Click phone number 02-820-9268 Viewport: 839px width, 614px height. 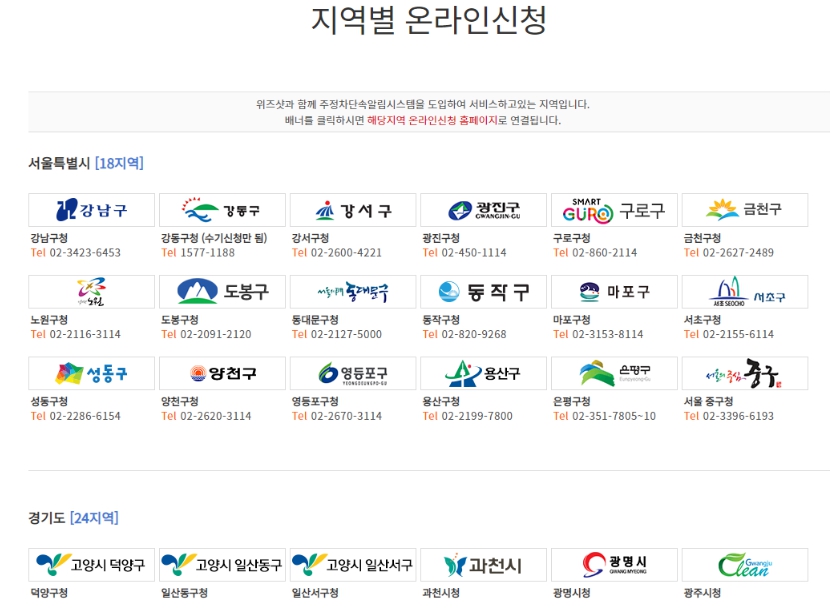coord(474,335)
